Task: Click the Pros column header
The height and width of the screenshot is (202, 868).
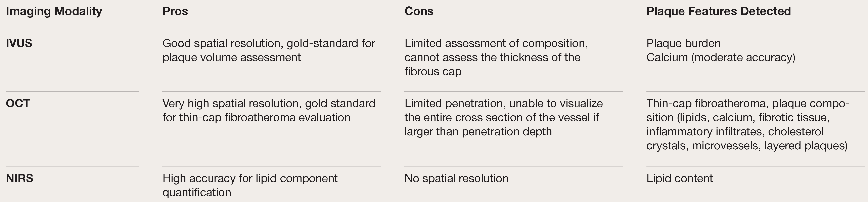Action: pyautogui.click(x=175, y=11)
